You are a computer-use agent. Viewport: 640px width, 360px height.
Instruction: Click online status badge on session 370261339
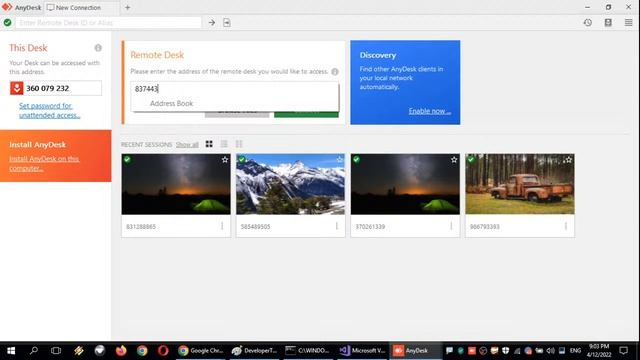pos(356,159)
